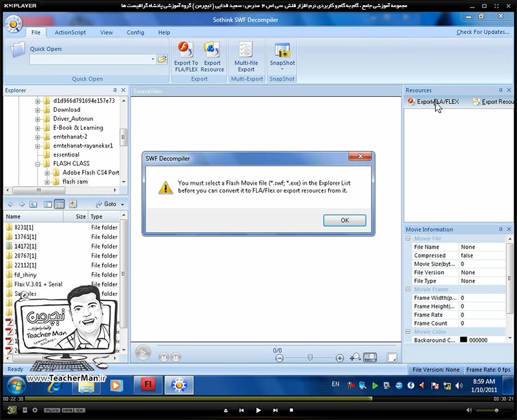The height and width of the screenshot is (420, 517).
Task: Zoom in the preview with plus button
Action: coord(340,358)
